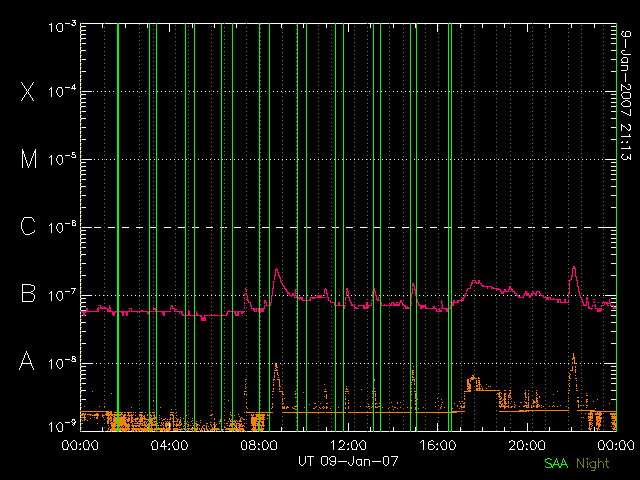
Task: Click the 10^-3 y-axis tick label
Action: click(62, 27)
